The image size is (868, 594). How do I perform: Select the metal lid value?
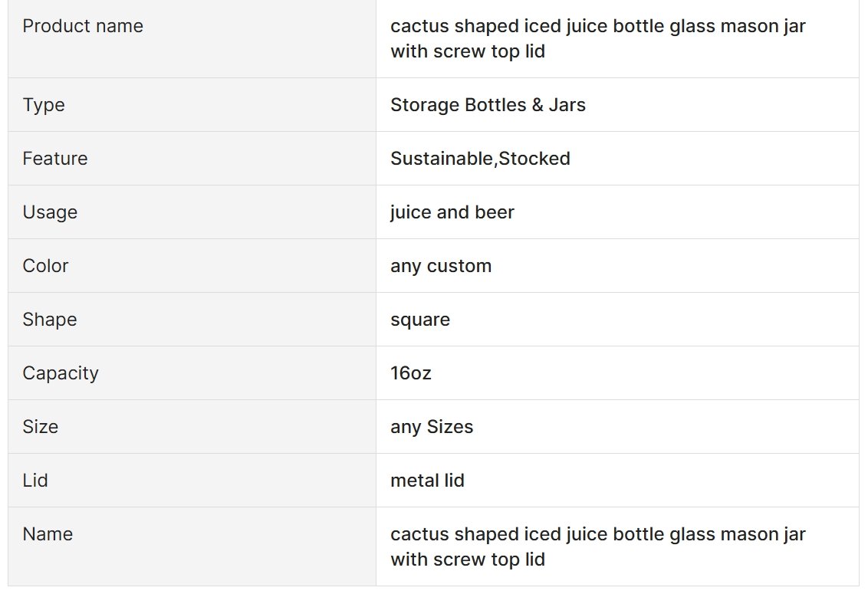[x=427, y=481]
